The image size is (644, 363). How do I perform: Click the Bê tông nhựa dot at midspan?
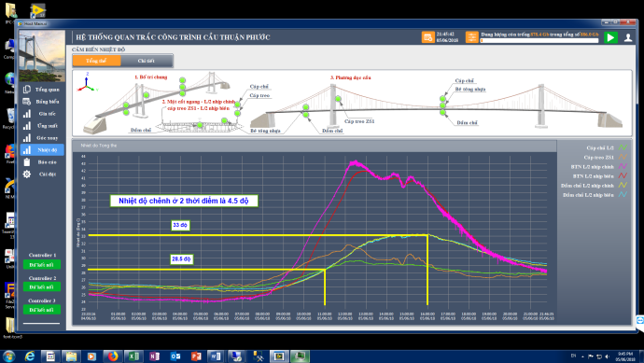pos(442,105)
